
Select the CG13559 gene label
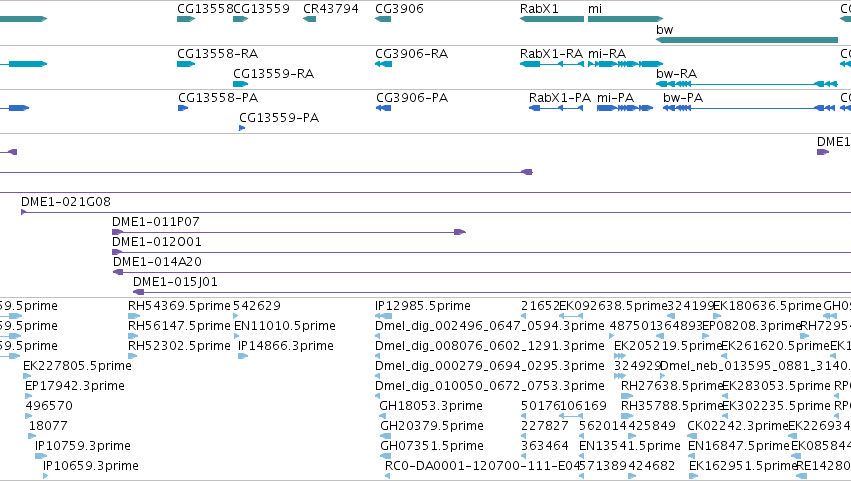261,9
